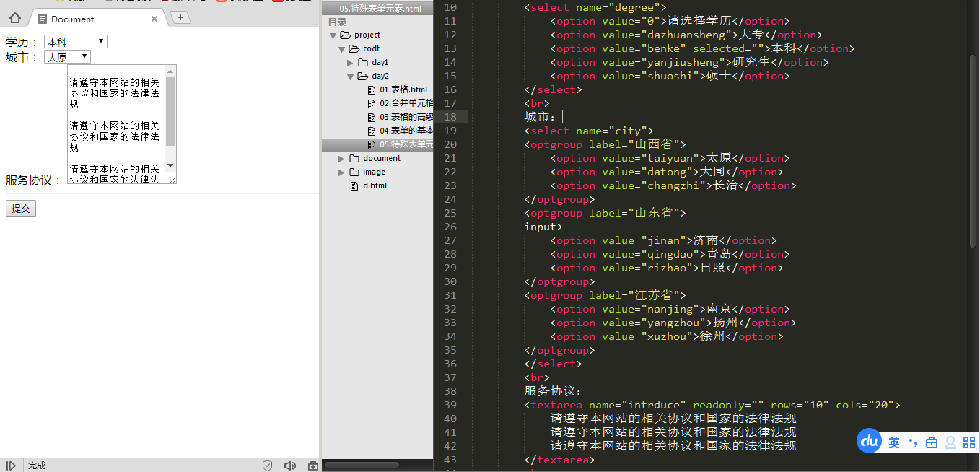
Task: Open the input method grid menu icon
Action: (969, 442)
